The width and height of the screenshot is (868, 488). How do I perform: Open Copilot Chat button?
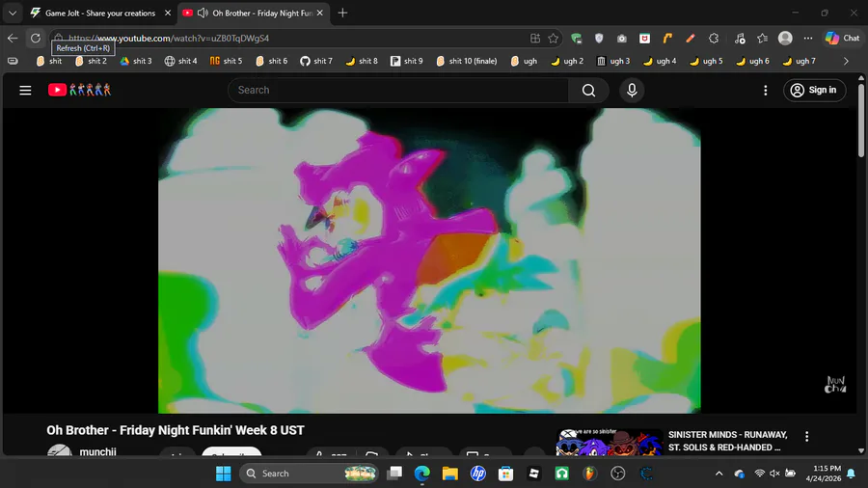coord(843,39)
